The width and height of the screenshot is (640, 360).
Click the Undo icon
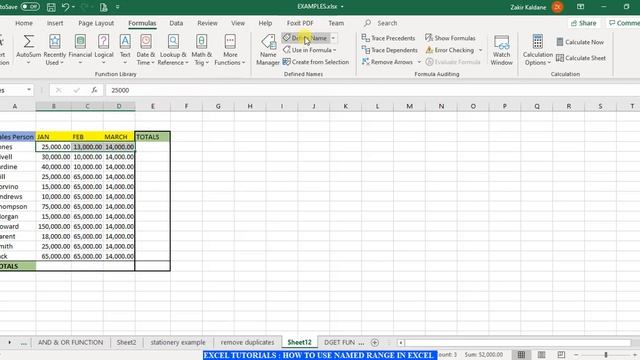click(x=65, y=7)
